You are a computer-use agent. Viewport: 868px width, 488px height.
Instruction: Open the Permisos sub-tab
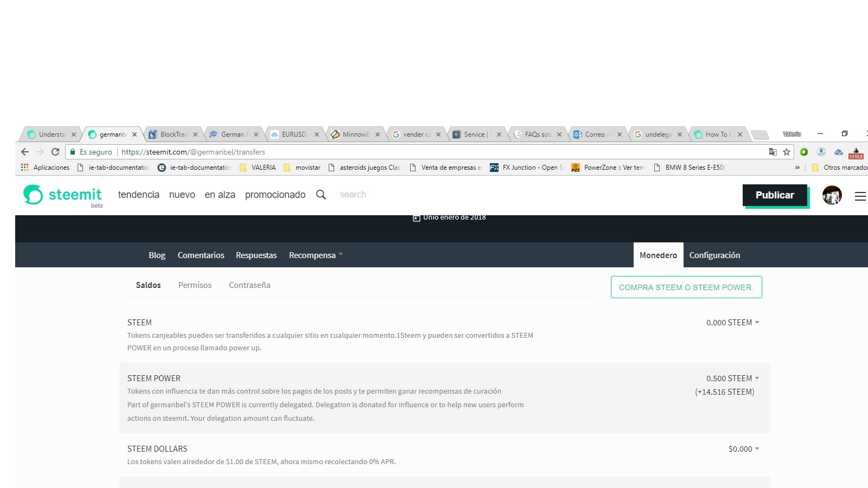[195, 285]
